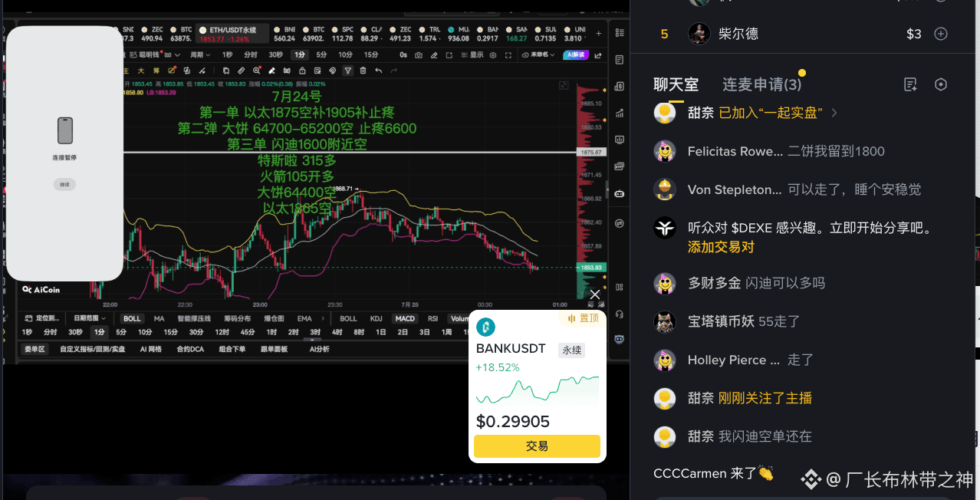Open chat room hexagon settings icon
This screenshot has width=980, height=500.
[941, 84]
